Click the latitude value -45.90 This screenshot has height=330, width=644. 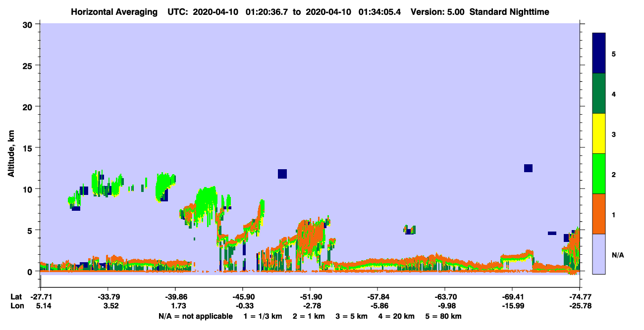click(x=242, y=297)
